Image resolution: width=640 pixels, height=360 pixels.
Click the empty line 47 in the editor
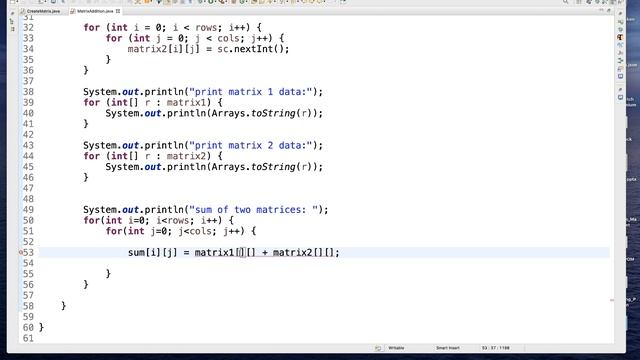click(324, 188)
